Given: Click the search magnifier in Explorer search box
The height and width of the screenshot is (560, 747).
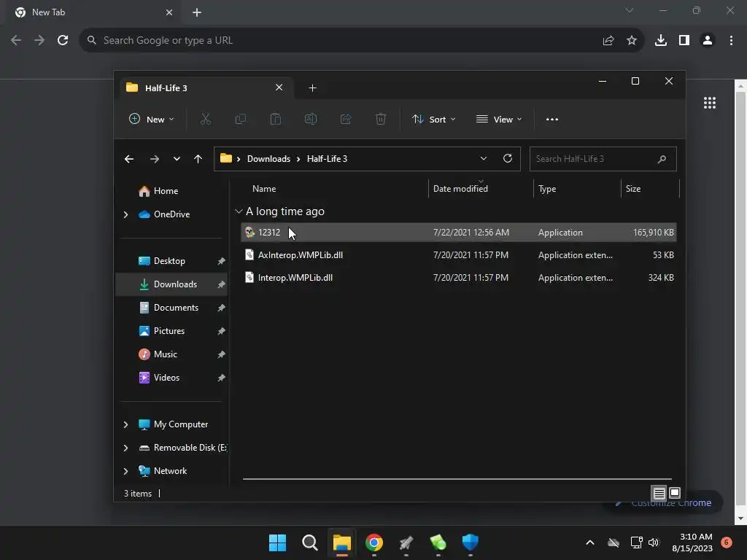Looking at the screenshot, I should [x=662, y=159].
